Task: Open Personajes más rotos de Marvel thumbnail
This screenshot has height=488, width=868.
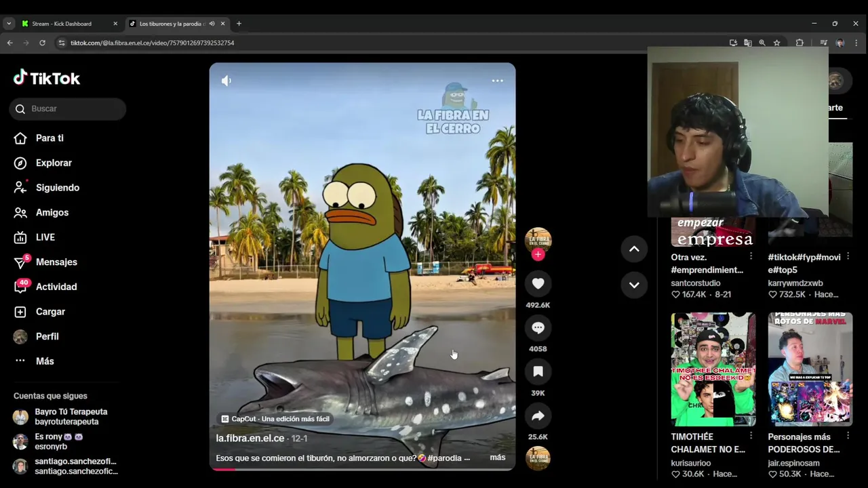Action: 810,369
